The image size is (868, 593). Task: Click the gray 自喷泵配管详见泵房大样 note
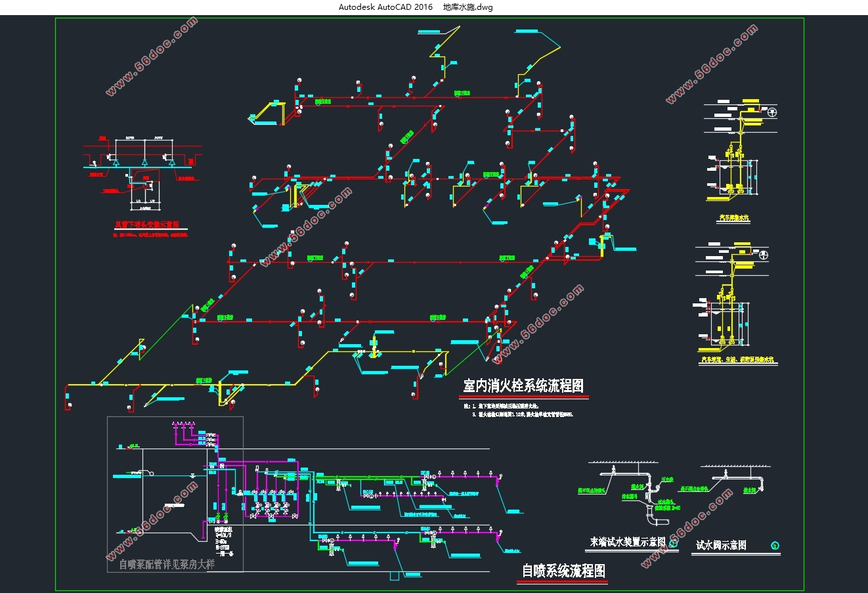pyautogui.click(x=167, y=564)
